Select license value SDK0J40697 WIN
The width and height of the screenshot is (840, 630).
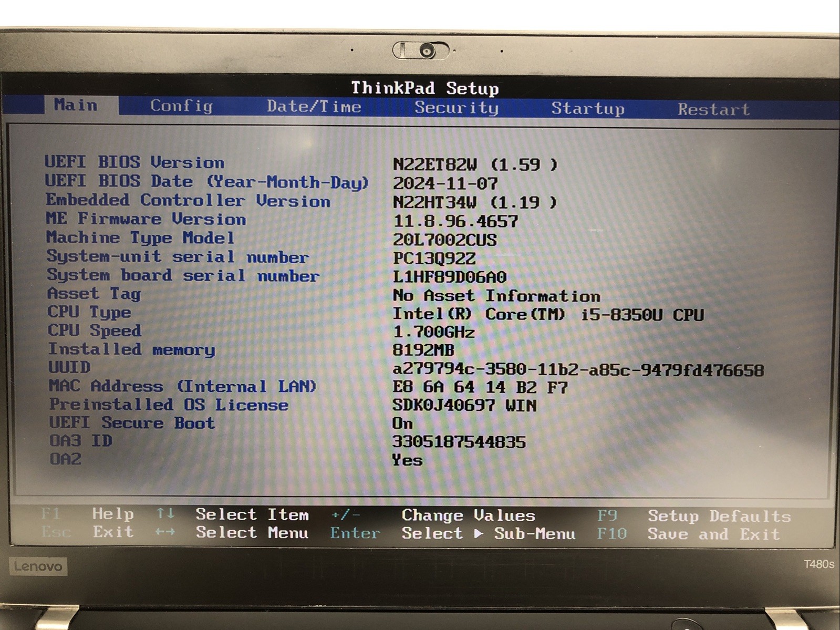(x=464, y=406)
